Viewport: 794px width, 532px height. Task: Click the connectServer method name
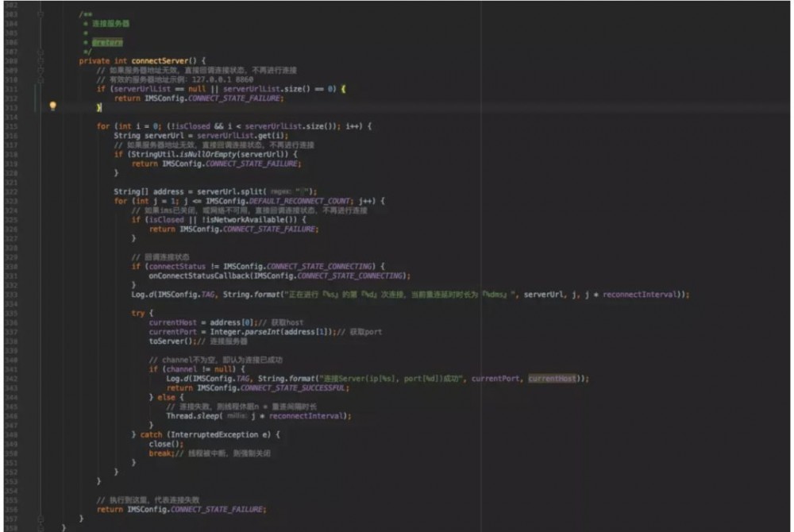click(x=160, y=60)
